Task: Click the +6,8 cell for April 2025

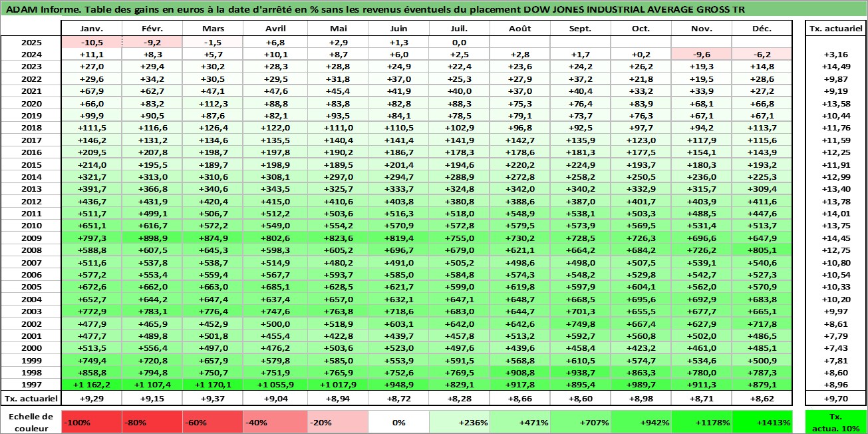Action: [276, 42]
